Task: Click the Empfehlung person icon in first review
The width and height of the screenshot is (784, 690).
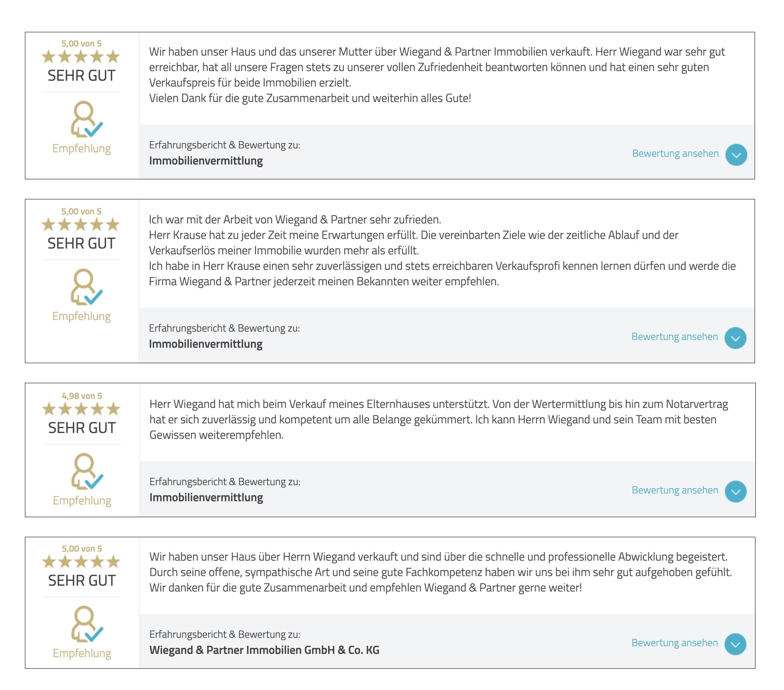Action: point(86,119)
